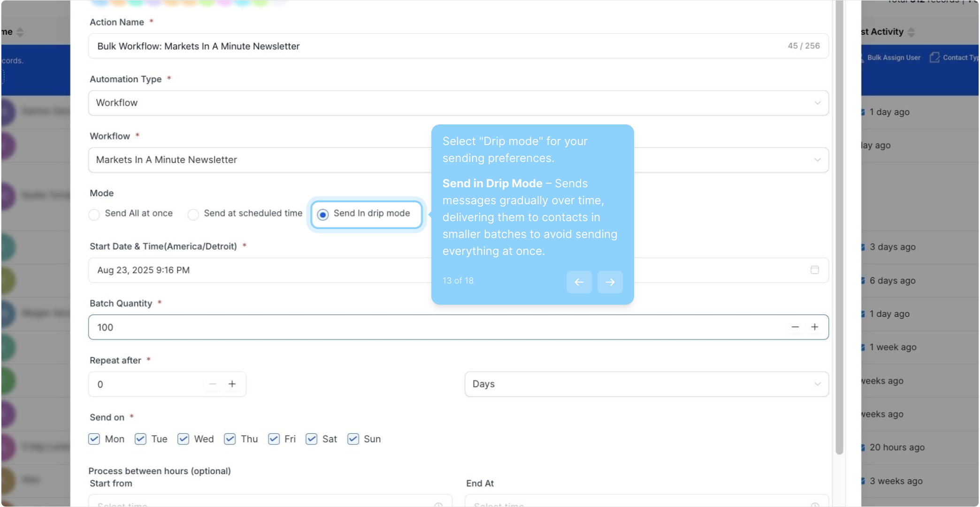Viewport: 980px width, 507px height.
Task: Click the Bulk Assign User button
Action: [893, 57]
